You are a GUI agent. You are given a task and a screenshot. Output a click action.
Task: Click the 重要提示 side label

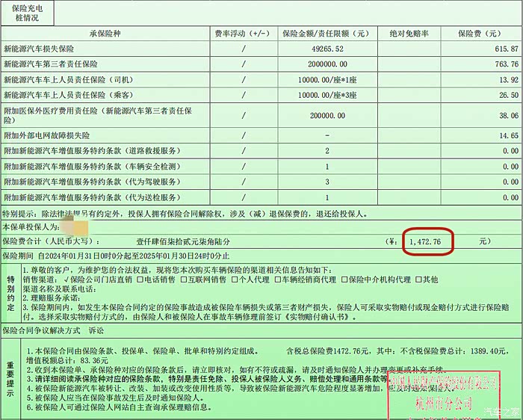pos(10,380)
